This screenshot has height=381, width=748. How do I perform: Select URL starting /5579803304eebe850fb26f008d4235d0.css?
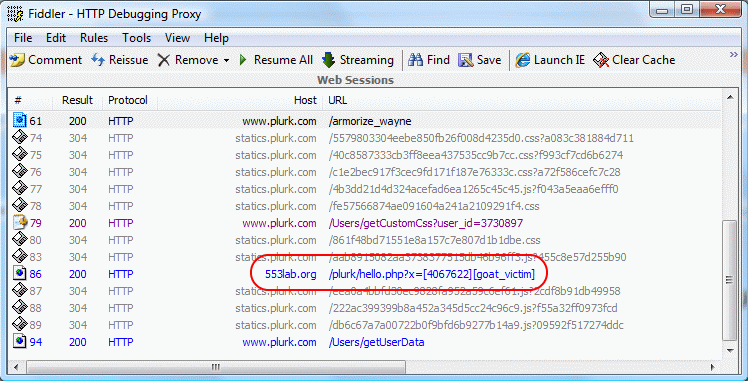click(481, 139)
